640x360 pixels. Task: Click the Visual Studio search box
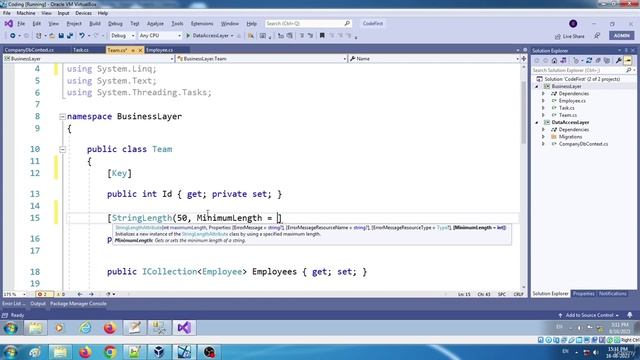(x=308, y=24)
